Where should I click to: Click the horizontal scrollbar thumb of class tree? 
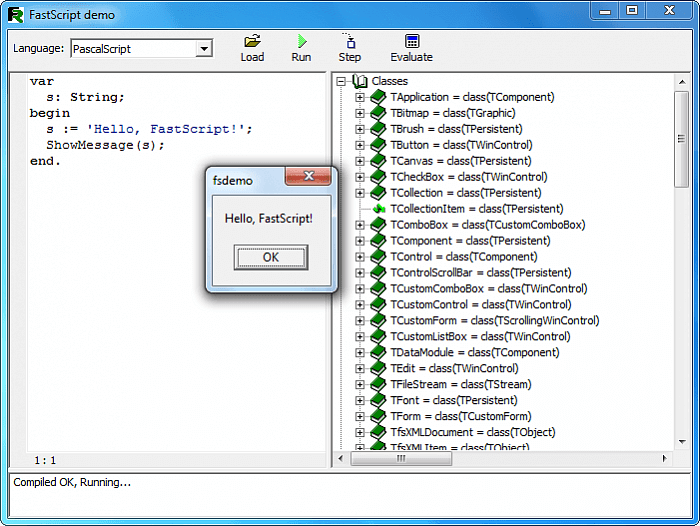pos(401,459)
